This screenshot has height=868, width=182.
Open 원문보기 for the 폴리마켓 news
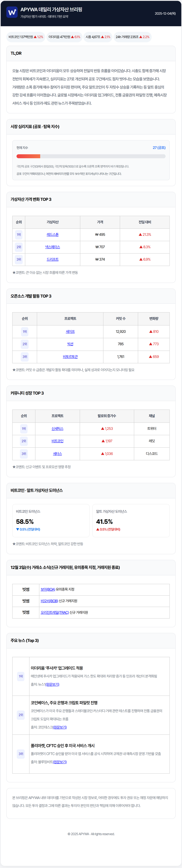(x=60, y=762)
